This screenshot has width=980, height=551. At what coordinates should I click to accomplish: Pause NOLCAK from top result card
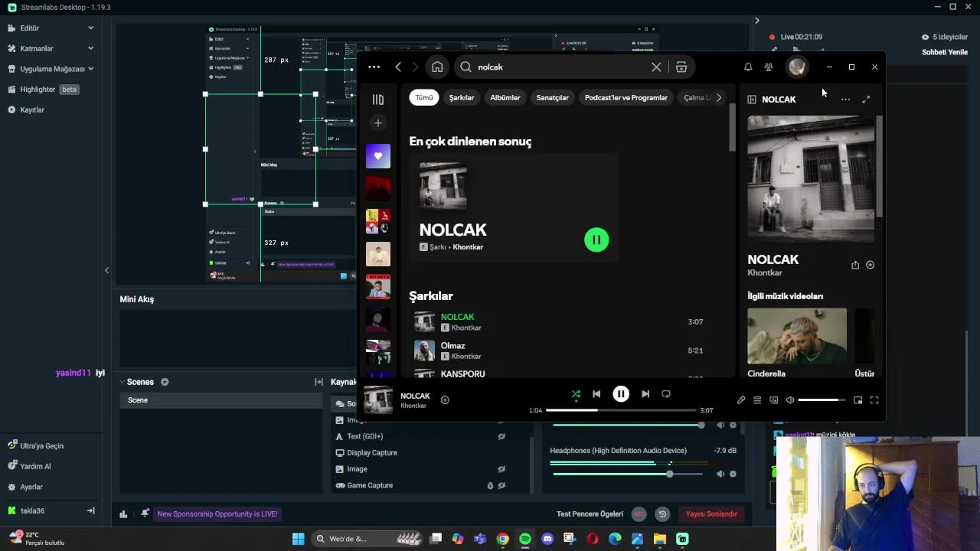point(596,240)
